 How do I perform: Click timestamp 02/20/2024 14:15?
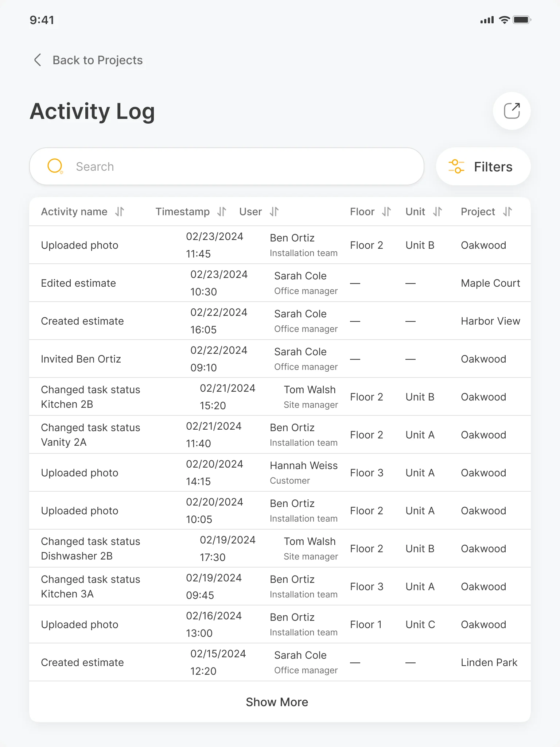pyautogui.click(x=214, y=473)
